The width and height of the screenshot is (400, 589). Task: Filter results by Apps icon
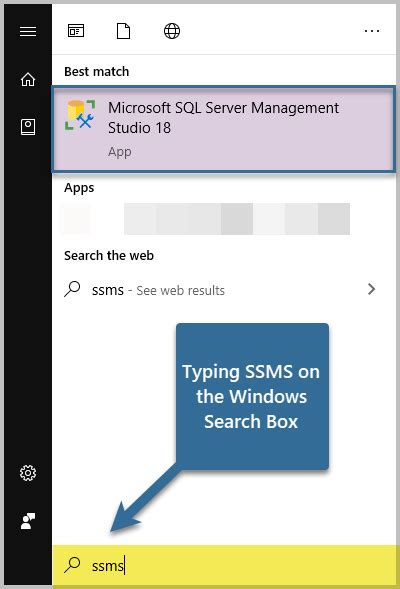click(76, 31)
